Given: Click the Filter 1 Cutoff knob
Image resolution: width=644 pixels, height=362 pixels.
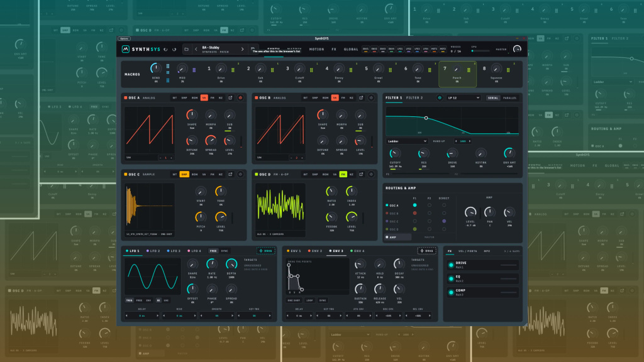Looking at the screenshot, I should (x=395, y=153).
